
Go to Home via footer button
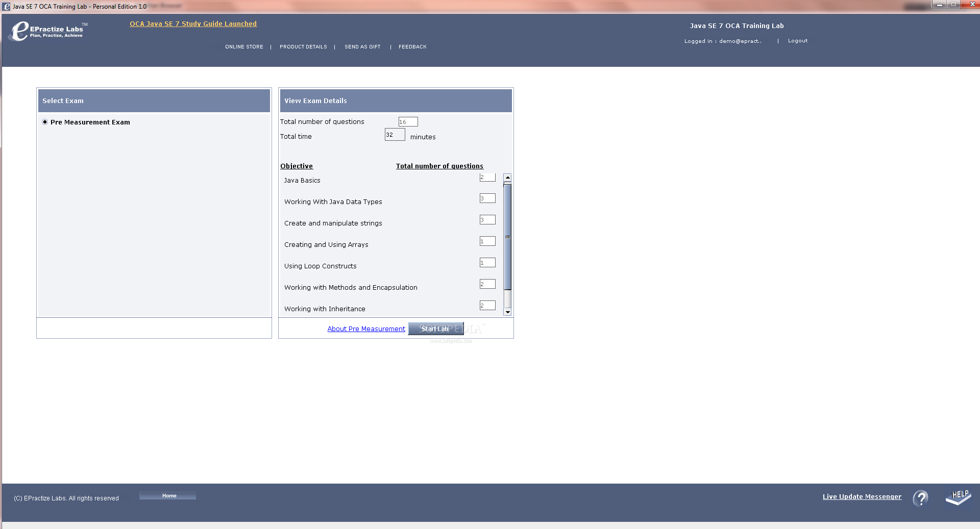pos(167,496)
